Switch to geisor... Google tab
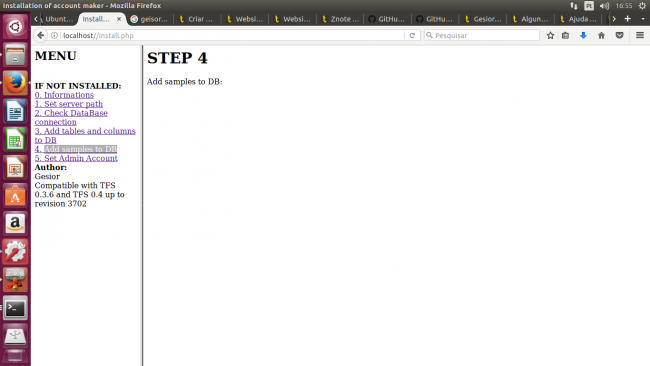The width and height of the screenshot is (650, 366). 150,19
